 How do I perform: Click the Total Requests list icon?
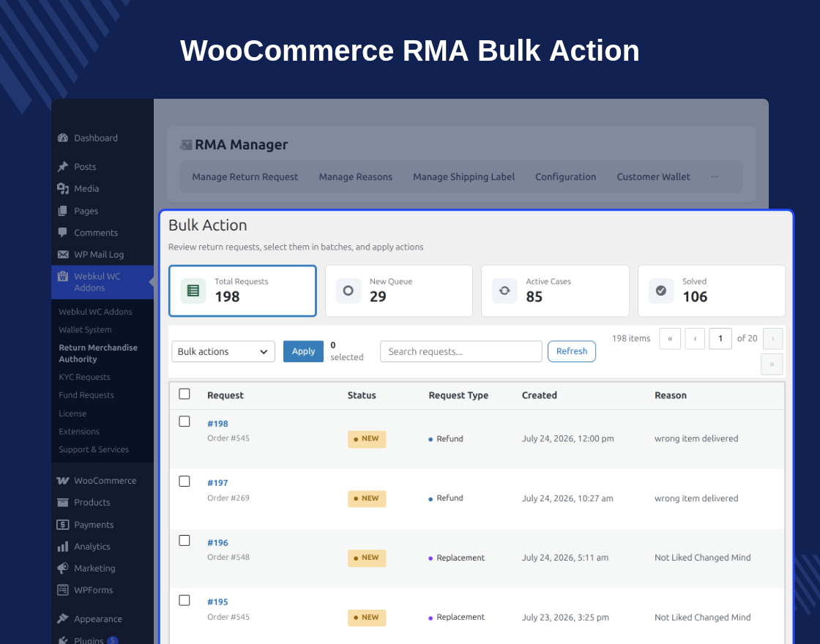(x=193, y=291)
